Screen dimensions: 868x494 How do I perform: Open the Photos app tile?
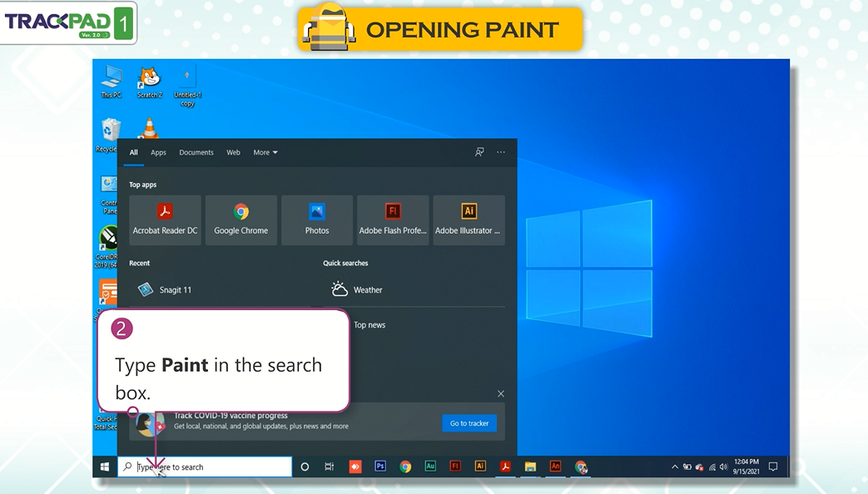pos(316,220)
